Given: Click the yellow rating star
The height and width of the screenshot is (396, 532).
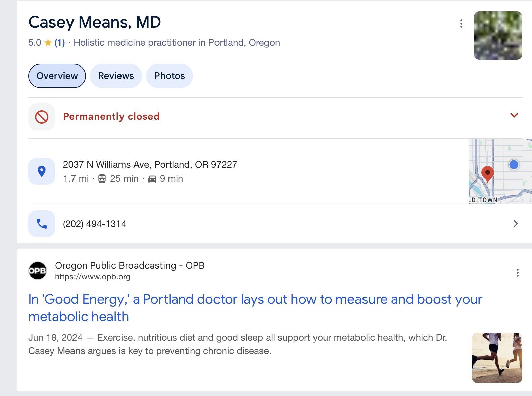Looking at the screenshot, I should coord(48,43).
